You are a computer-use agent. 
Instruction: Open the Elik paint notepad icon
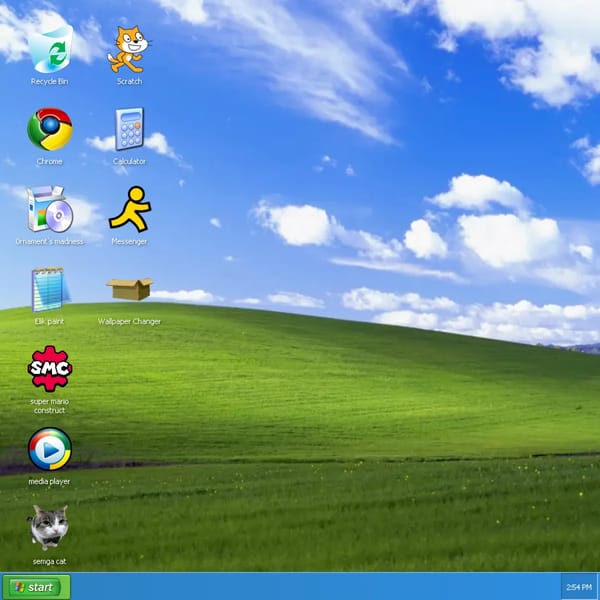point(50,289)
